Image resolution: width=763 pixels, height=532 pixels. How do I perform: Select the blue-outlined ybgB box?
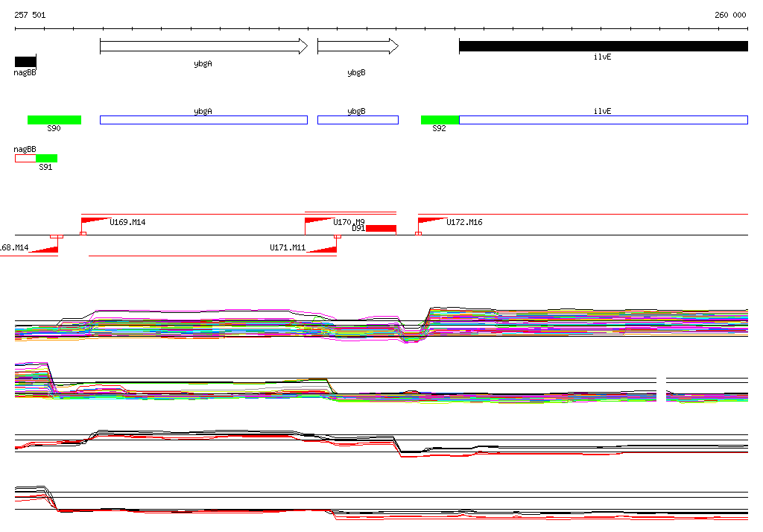358,120
